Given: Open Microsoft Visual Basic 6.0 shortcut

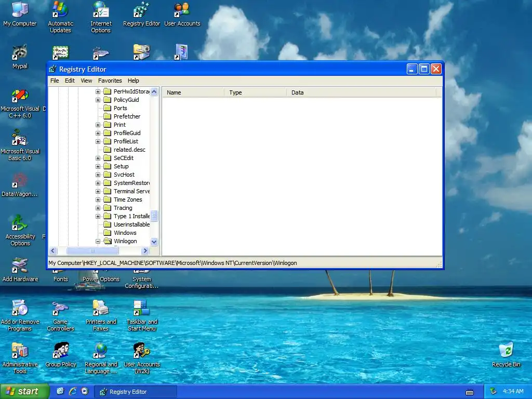Looking at the screenshot, I should pos(20,146).
